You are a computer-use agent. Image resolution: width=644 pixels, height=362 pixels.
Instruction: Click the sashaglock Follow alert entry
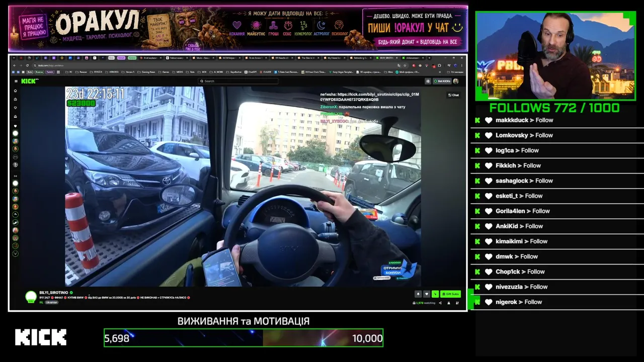(557, 180)
